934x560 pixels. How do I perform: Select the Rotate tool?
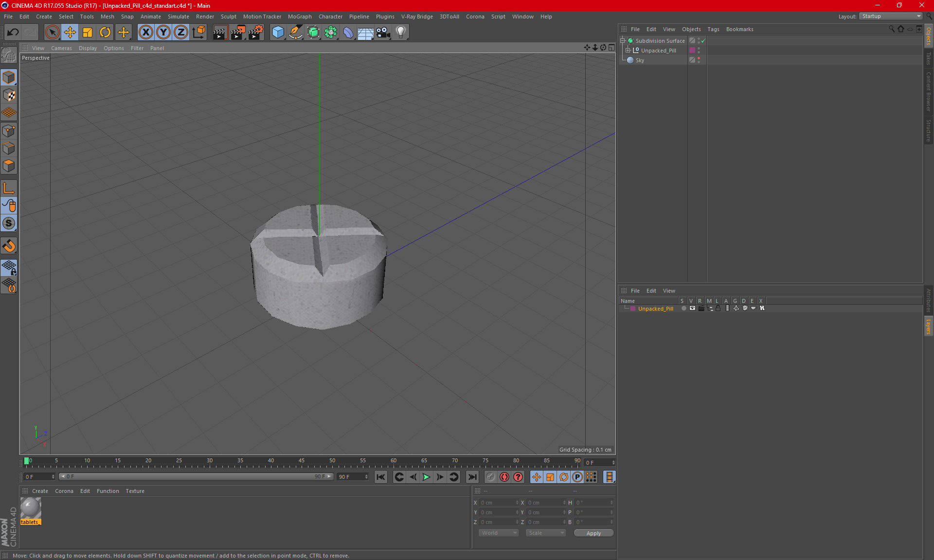(105, 32)
